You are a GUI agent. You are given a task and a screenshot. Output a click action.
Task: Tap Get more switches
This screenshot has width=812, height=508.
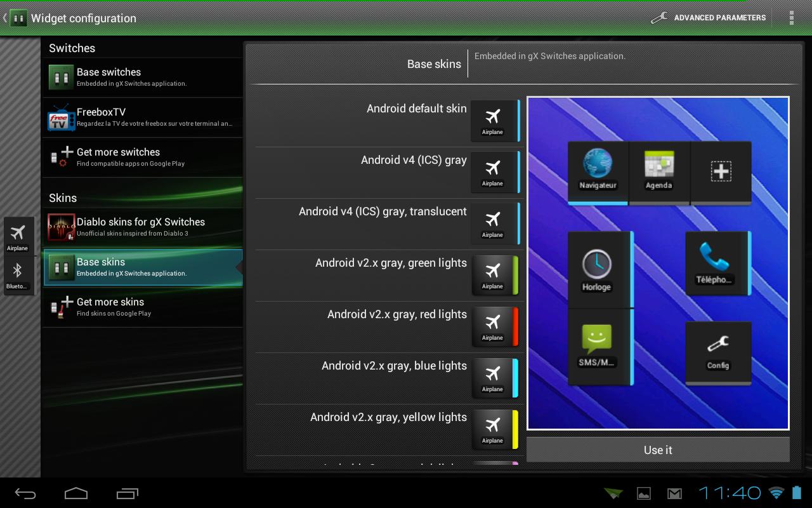tap(142, 157)
